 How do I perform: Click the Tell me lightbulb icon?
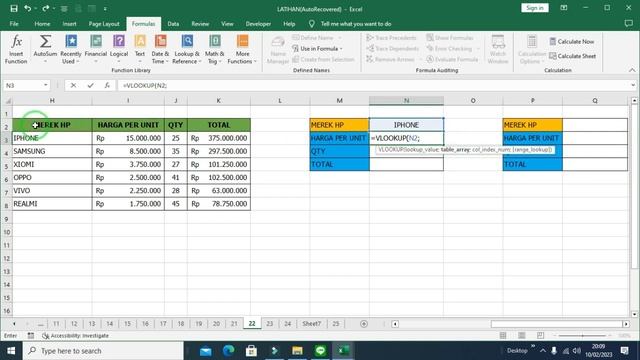click(311, 24)
